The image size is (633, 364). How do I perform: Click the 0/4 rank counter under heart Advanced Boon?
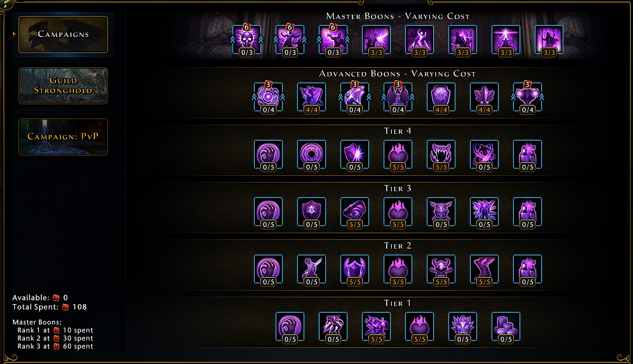coord(527,110)
